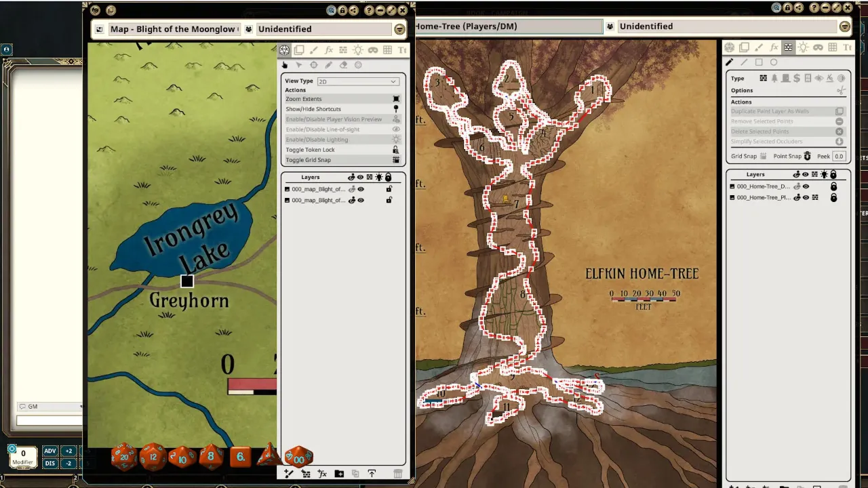Select the target crosshair tool in left map toolbar
This screenshot has width=868, height=488.
click(x=313, y=65)
